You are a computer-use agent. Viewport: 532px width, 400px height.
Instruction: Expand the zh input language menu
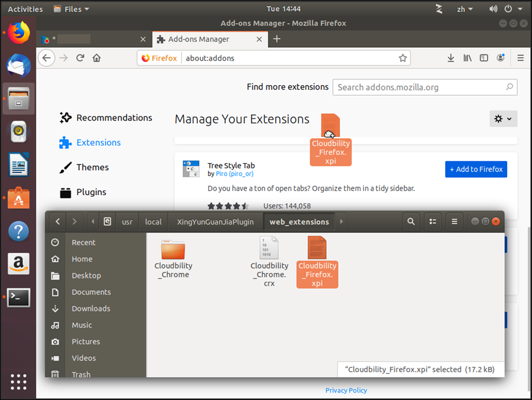click(x=465, y=9)
